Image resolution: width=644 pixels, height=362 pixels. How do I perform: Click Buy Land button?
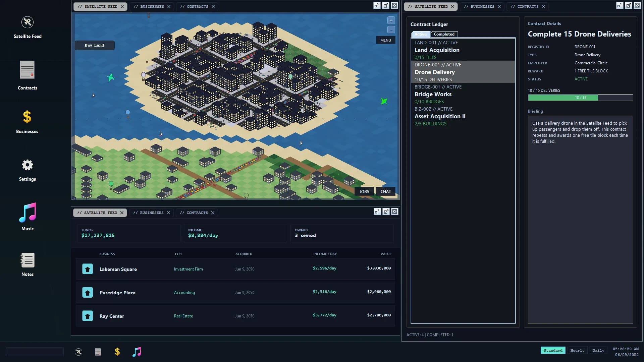click(x=94, y=45)
